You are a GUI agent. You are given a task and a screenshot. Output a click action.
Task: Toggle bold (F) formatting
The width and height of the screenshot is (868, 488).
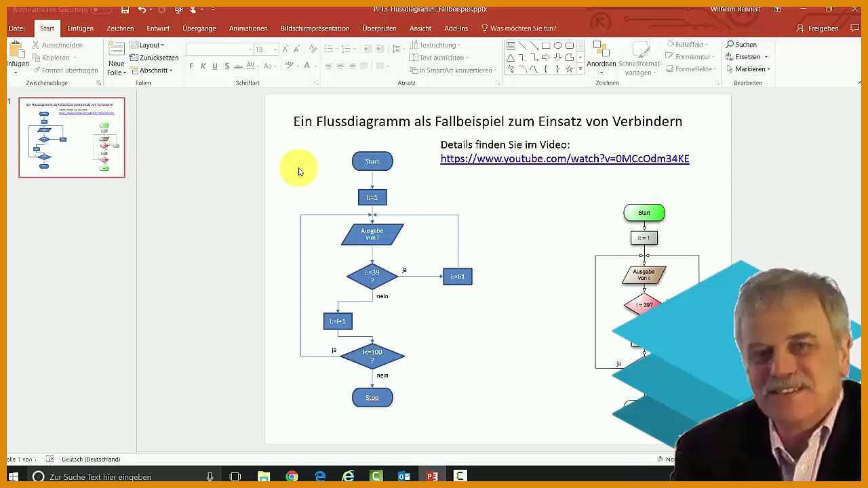191,66
